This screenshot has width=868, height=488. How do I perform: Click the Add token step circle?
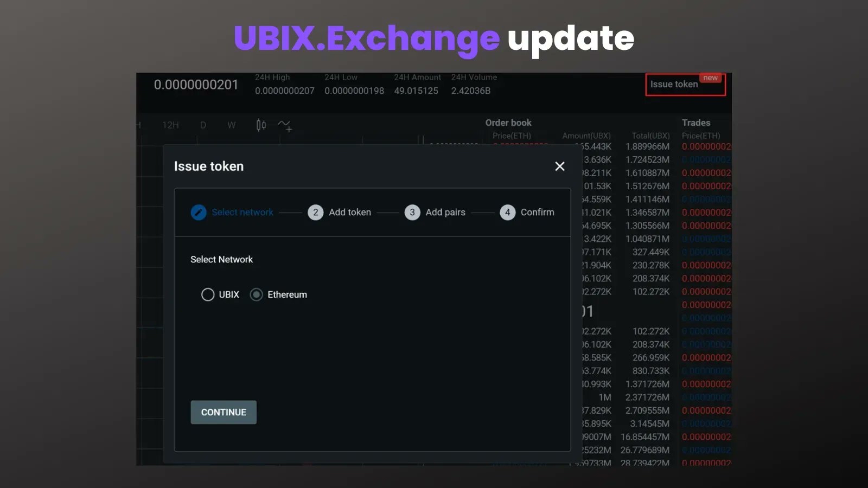[x=316, y=212]
